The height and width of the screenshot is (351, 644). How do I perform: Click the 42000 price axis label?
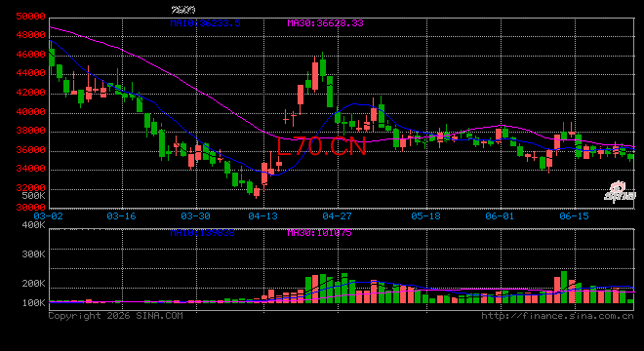point(30,93)
